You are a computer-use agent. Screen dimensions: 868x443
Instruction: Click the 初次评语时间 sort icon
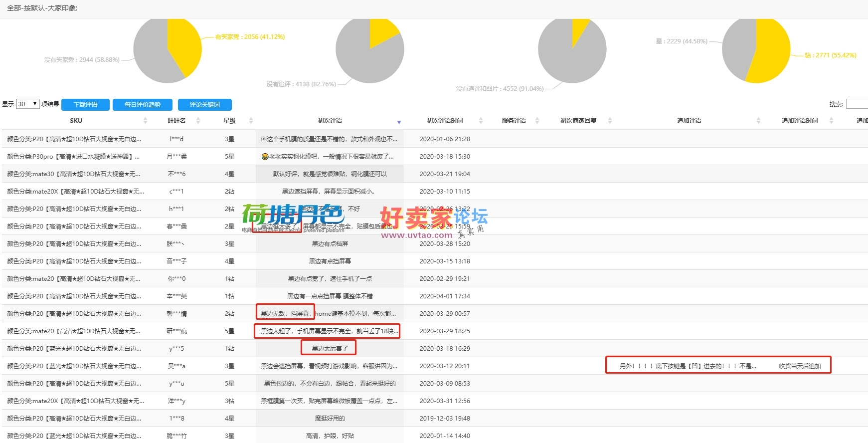click(481, 121)
